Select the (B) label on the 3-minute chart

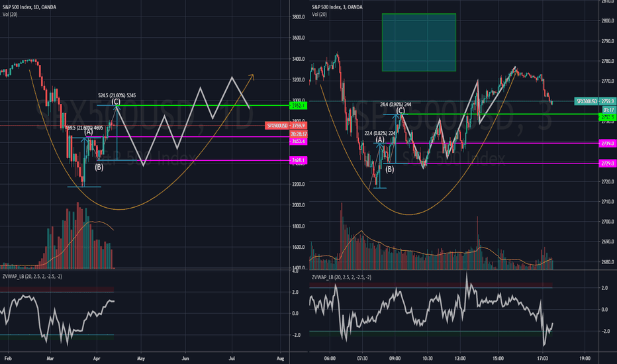coord(389,169)
